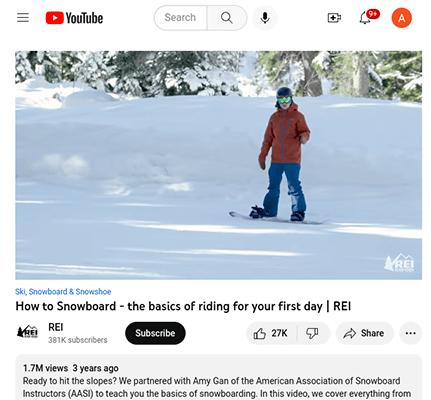
Task: Open the Create video icon
Action: 334,18
